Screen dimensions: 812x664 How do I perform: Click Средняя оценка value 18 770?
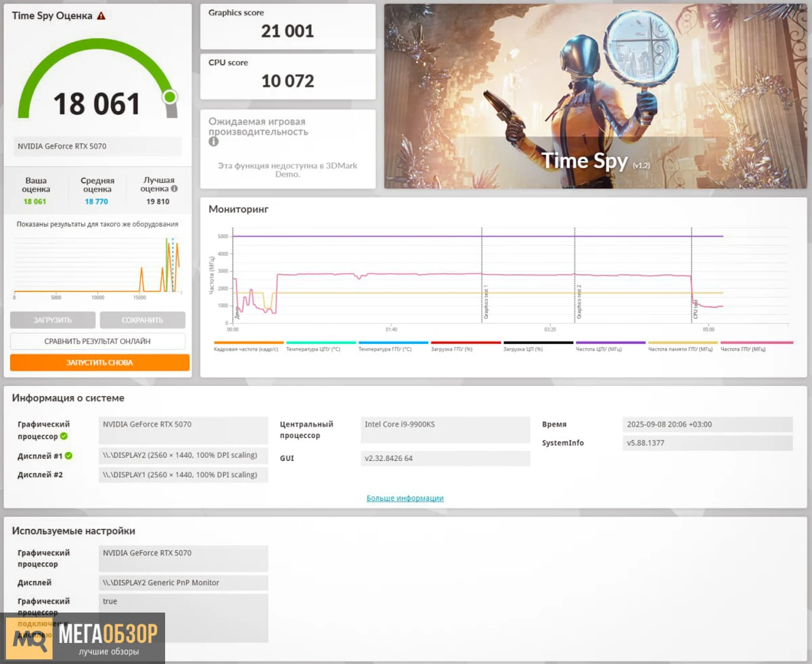97,202
